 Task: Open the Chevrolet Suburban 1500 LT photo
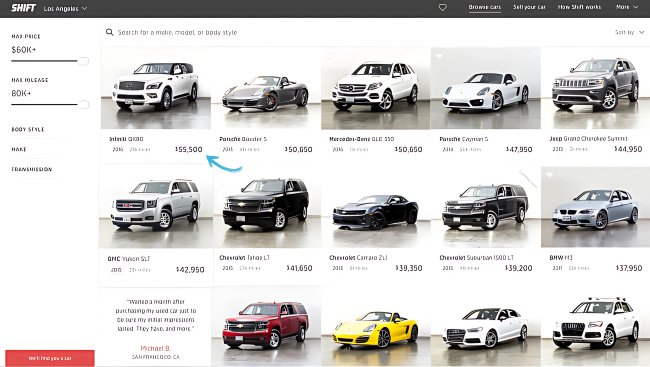[x=485, y=207]
